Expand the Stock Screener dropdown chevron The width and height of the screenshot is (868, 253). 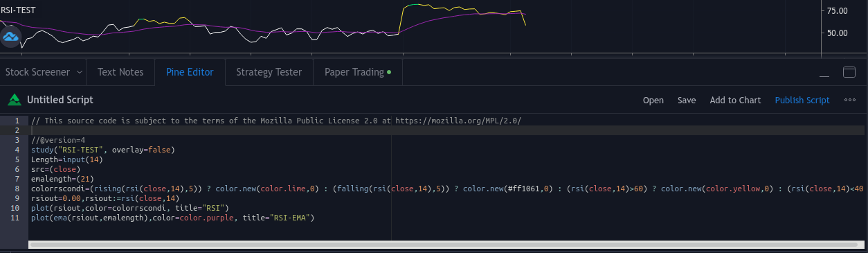click(x=80, y=72)
